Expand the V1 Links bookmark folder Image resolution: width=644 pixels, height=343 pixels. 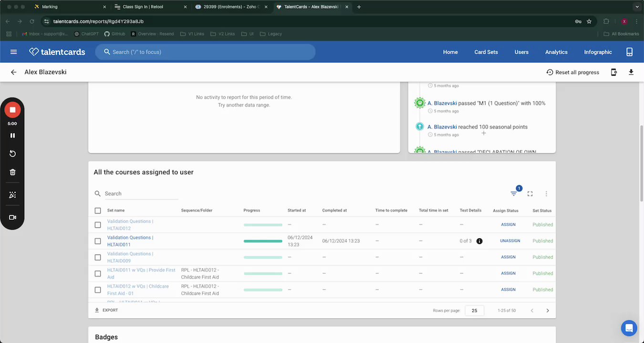pyautogui.click(x=192, y=34)
